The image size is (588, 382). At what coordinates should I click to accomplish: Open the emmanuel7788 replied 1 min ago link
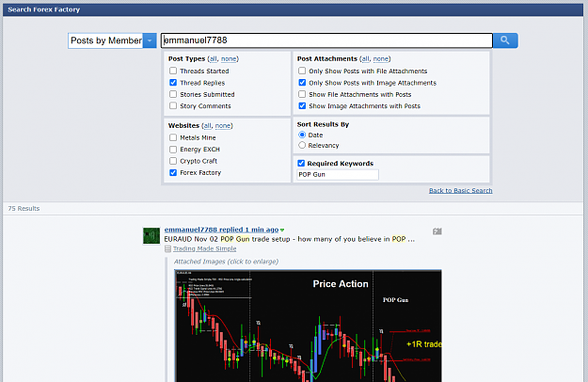pyautogui.click(x=221, y=230)
